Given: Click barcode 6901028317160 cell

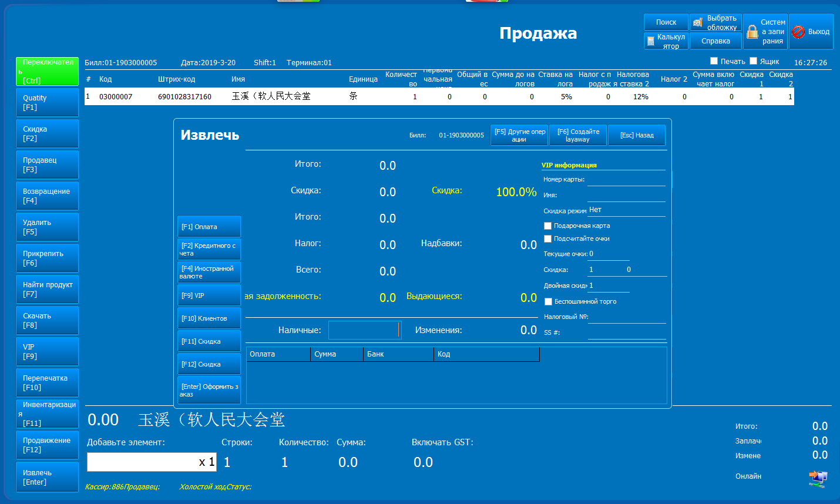Looking at the screenshot, I should coord(184,97).
